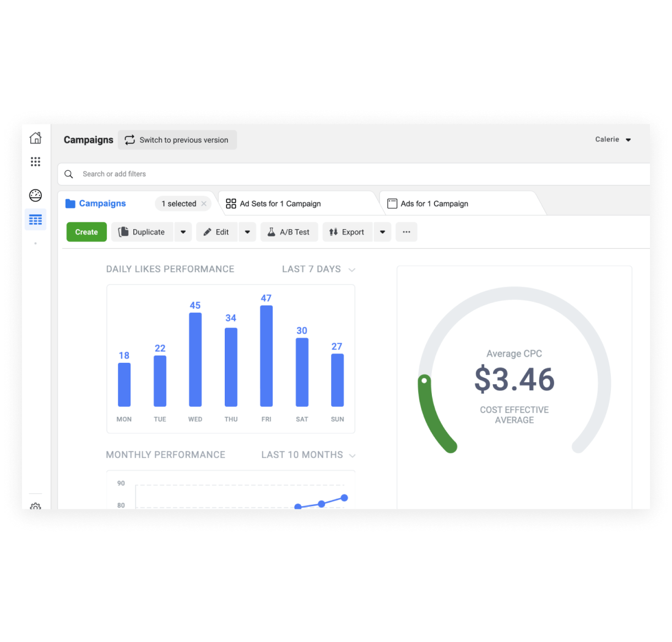Screen dimensions: 672x642
Task: Switch to Ad Sets for 1 Campaign tab
Action: [280, 204]
